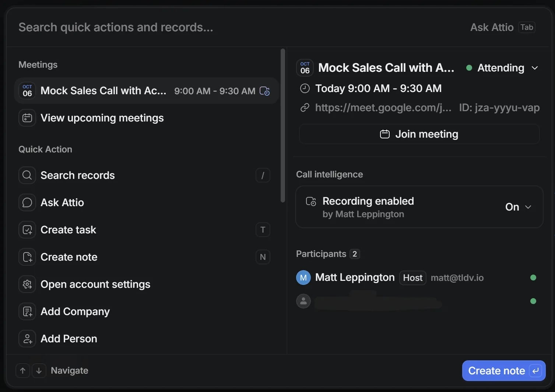Click the meeting ID jza-yyyu-vap
Viewport: 555px width, 392px height.
[x=499, y=107]
